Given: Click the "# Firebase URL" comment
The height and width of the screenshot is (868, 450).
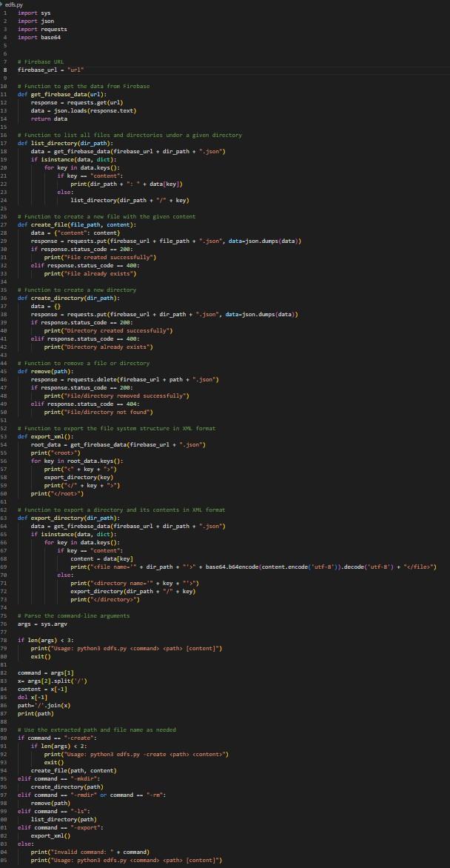Looking at the screenshot, I should (x=41, y=61).
